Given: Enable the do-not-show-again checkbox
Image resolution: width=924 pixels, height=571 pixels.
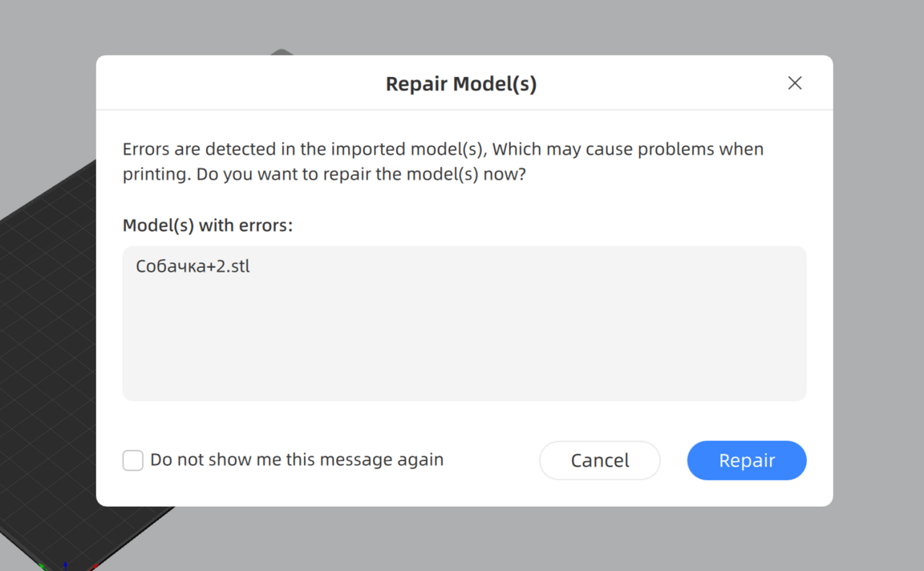Looking at the screenshot, I should pos(133,460).
